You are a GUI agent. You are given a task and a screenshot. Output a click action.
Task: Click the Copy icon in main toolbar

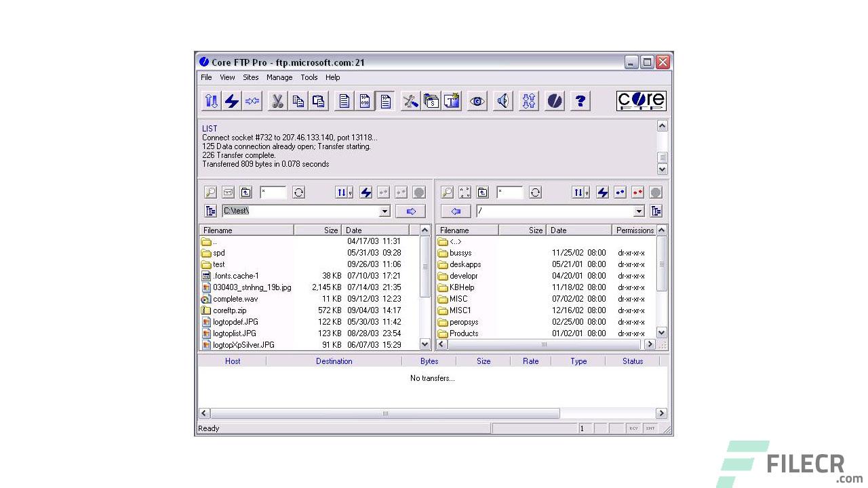(298, 101)
